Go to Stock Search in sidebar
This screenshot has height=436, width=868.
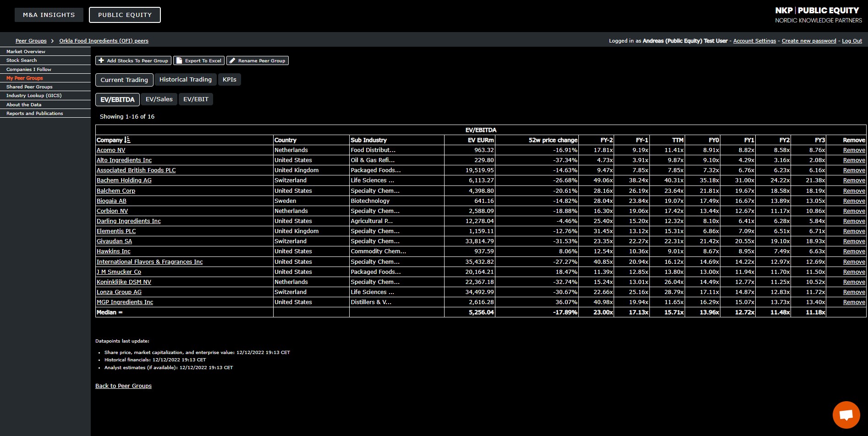coord(22,60)
